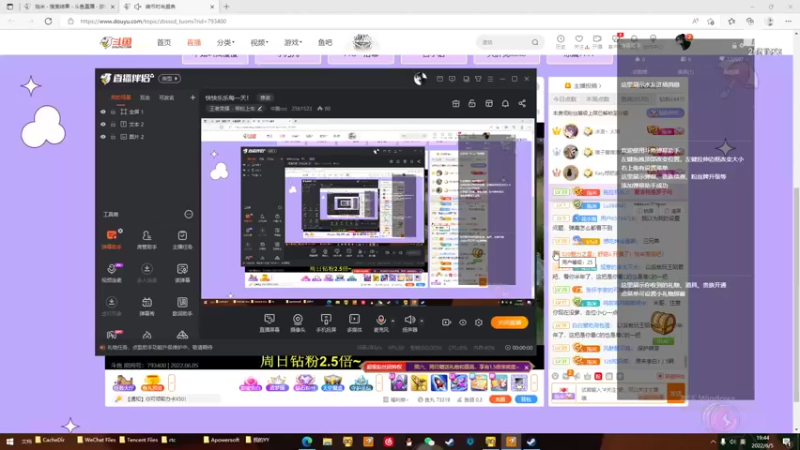The height and width of the screenshot is (450, 800).
Task: Expand the 分类 dropdown in Douyu nav
Action: coord(226,42)
